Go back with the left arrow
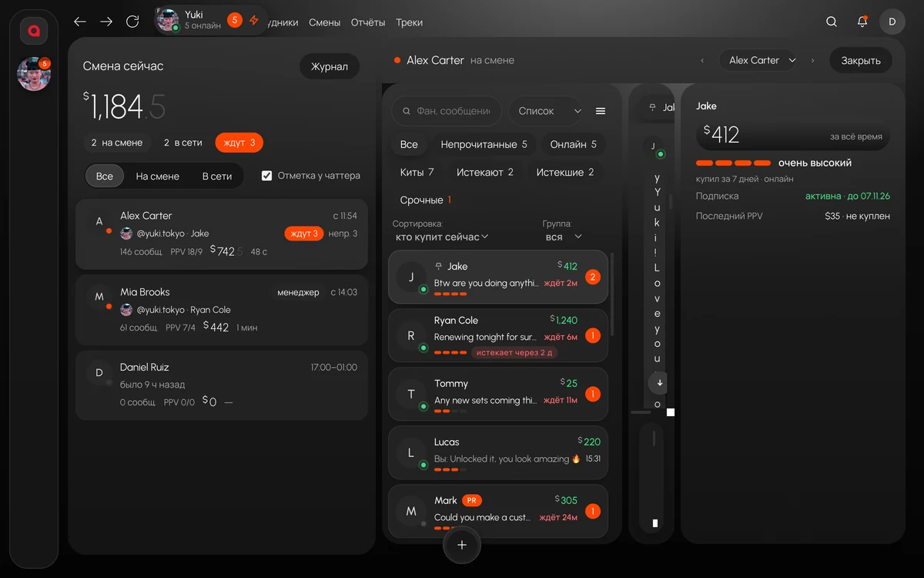The height and width of the screenshot is (578, 924). tap(80, 22)
